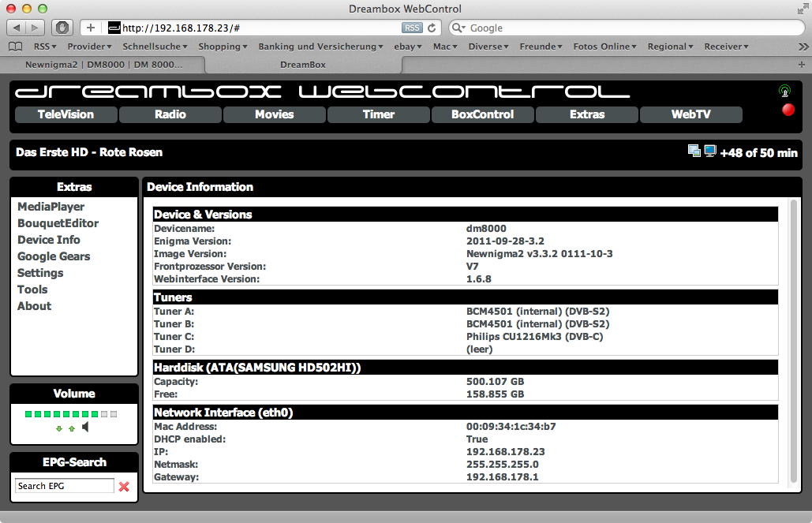Decrease volume with the green down arrow
This screenshot has height=523, width=812.
58,428
